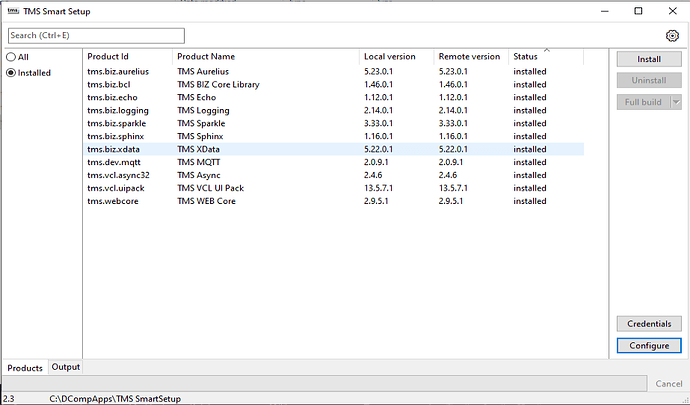Switch to the Output tab

coord(66,368)
